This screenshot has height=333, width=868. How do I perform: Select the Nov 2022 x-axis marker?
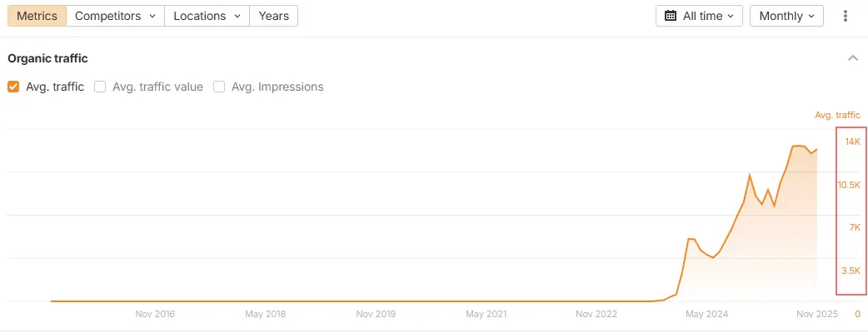(x=596, y=314)
